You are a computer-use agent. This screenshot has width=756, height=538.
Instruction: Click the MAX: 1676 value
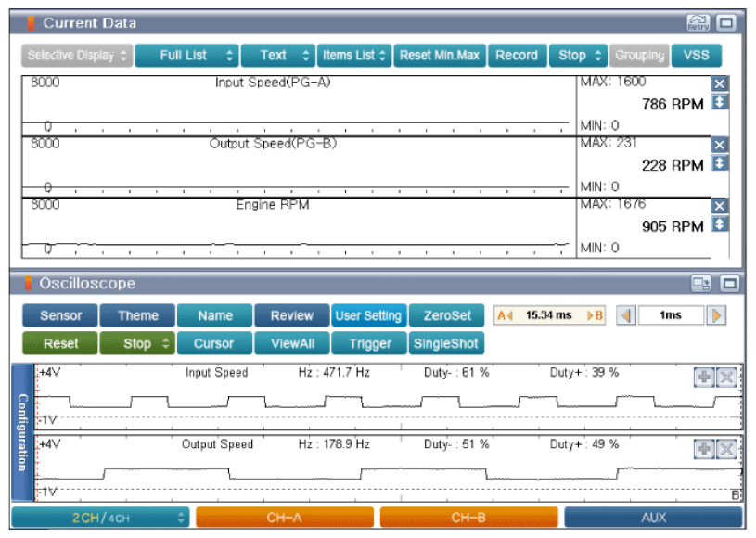613,204
